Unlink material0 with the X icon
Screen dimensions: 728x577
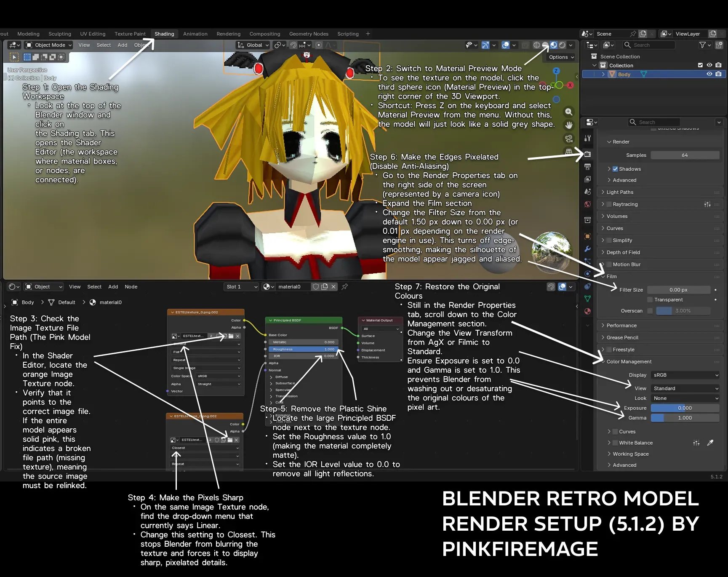[x=333, y=287]
